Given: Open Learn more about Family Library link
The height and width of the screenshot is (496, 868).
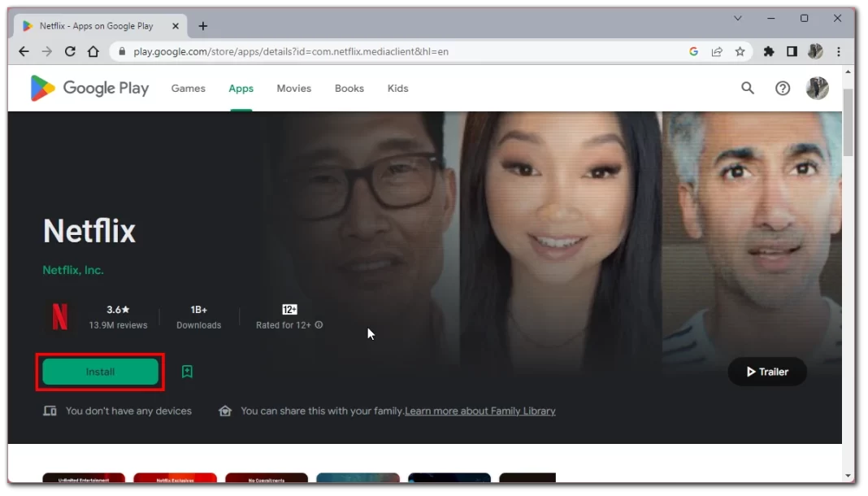Looking at the screenshot, I should click(480, 411).
